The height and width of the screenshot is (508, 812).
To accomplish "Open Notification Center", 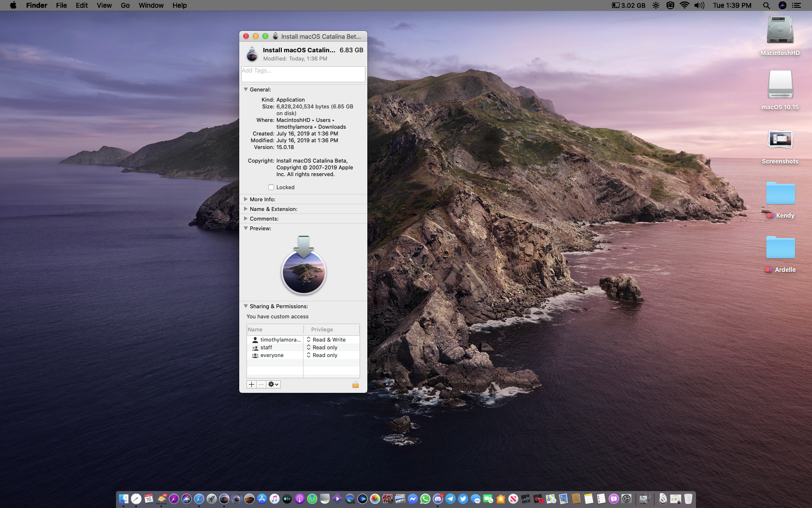I will [x=797, y=5].
